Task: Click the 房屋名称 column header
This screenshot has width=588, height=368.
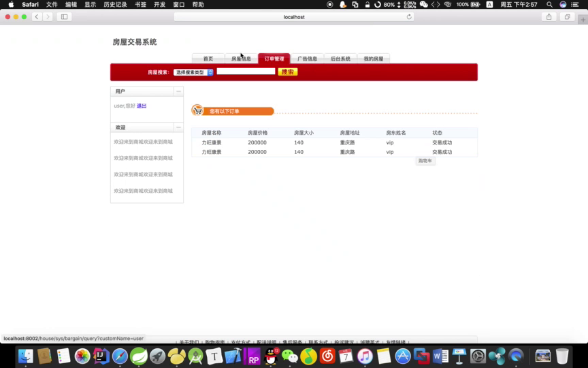Action: click(x=212, y=133)
